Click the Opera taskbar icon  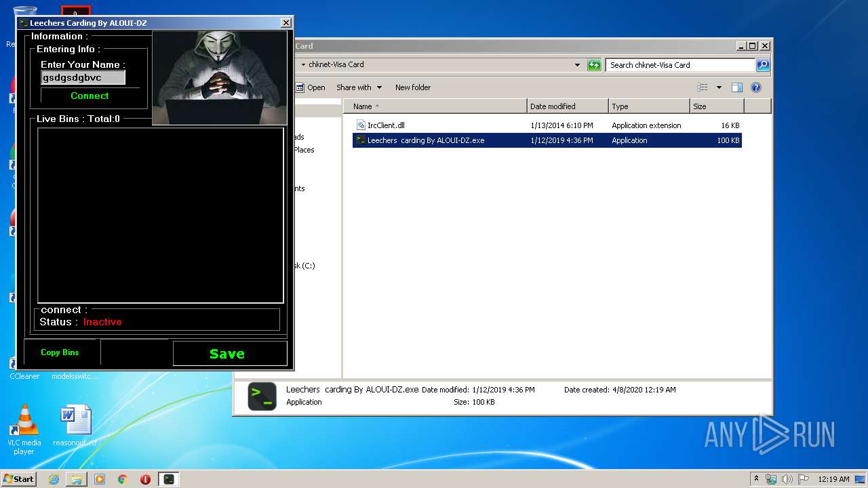pyautogui.click(x=145, y=479)
